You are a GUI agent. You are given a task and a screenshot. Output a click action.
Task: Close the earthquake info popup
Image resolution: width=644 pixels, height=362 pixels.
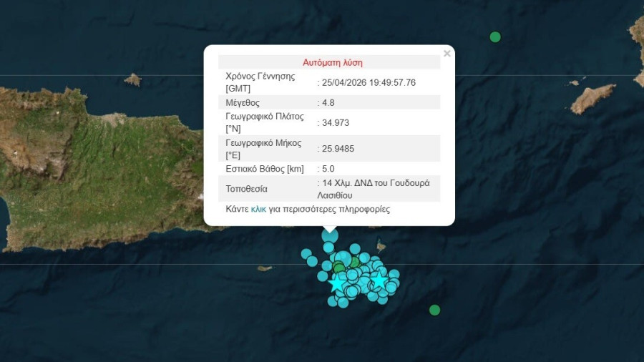tap(447, 54)
